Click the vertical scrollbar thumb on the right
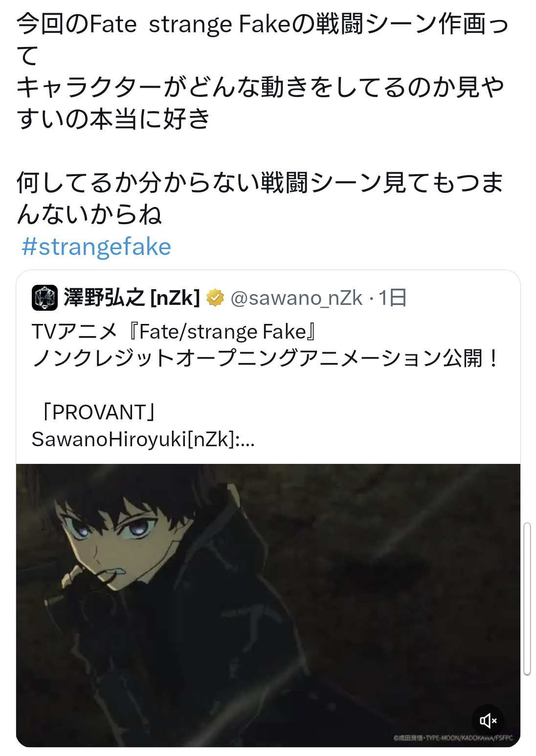Image resolution: width=536 pixels, height=756 pixels. (527, 599)
